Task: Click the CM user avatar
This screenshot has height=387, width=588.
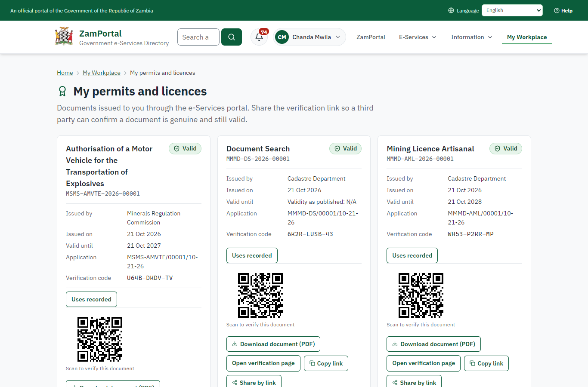Action: pyautogui.click(x=282, y=37)
